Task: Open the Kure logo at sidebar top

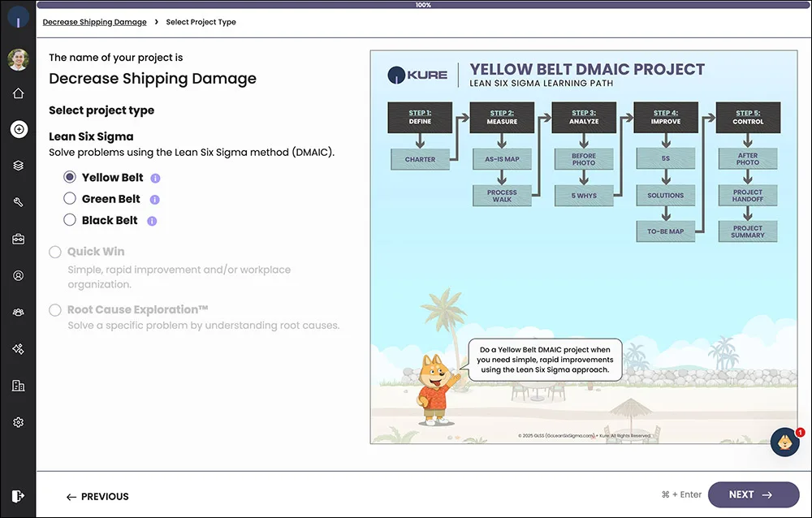Action: pyautogui.click(x=18, y=17)
